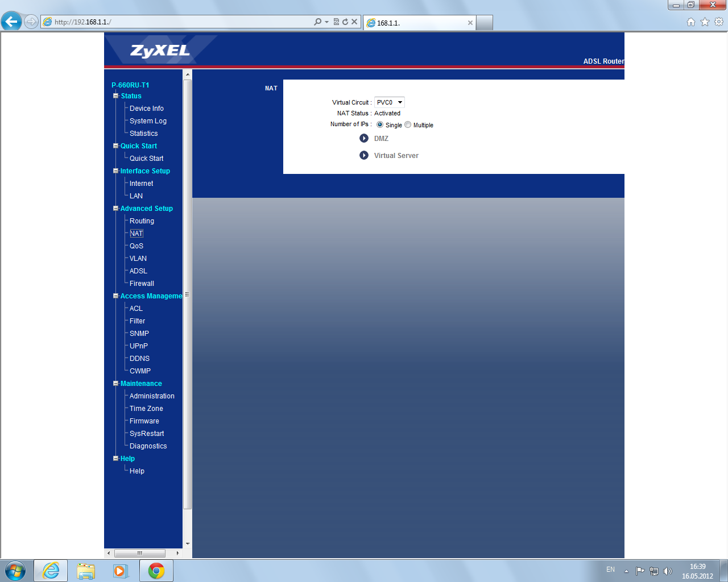Click the sidebar vertical scrollbar thumb
728x582 pixels.
coord(188,294)
